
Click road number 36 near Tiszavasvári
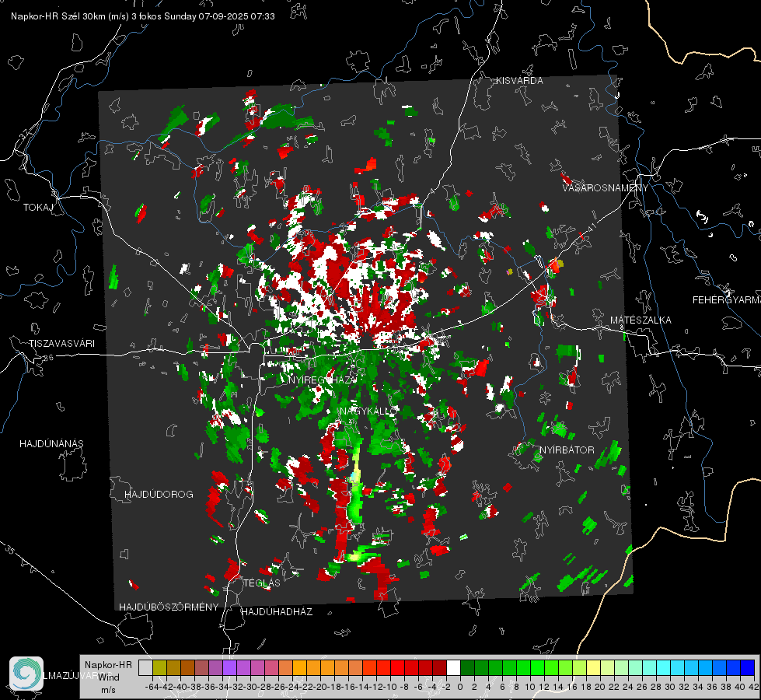(x=48, y=358)
